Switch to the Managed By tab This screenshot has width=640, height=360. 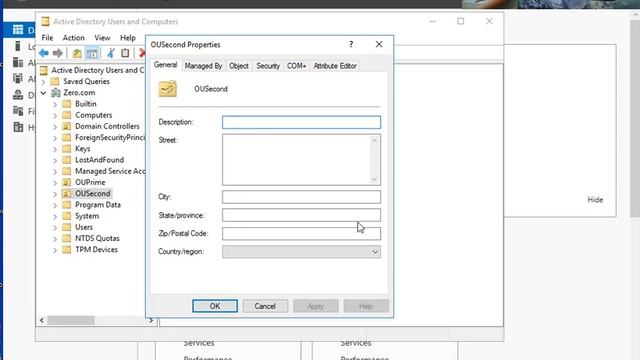click(x=203, y=66)
